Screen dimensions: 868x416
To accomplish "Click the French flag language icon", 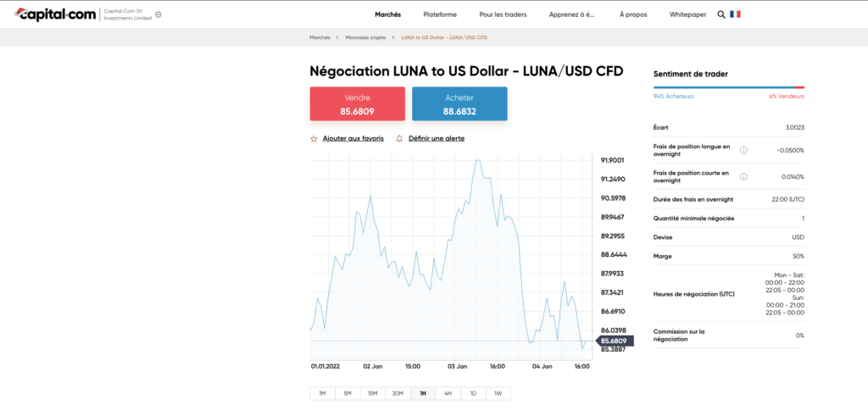I will (735, 15).
